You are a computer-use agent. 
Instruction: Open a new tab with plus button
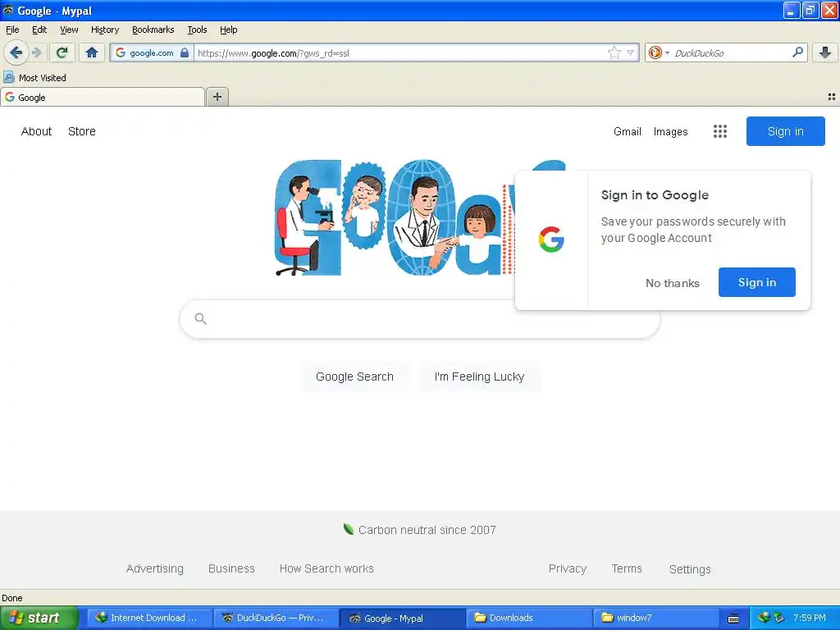pyautogui.click(x=217, y=97)
